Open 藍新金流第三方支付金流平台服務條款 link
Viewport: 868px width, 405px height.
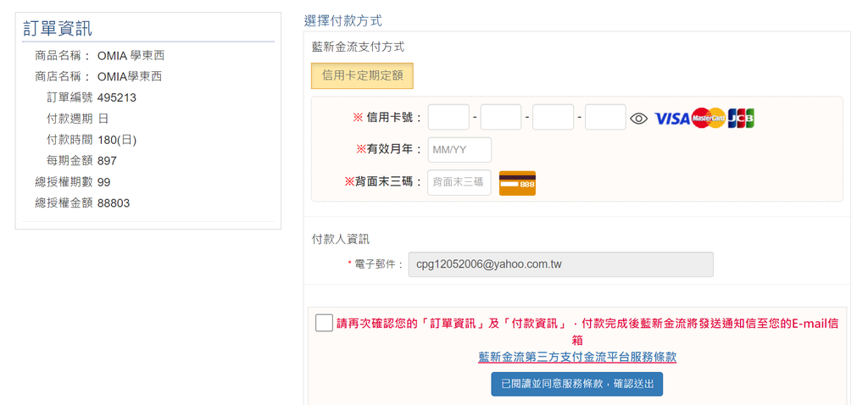[x=577, y=358]
